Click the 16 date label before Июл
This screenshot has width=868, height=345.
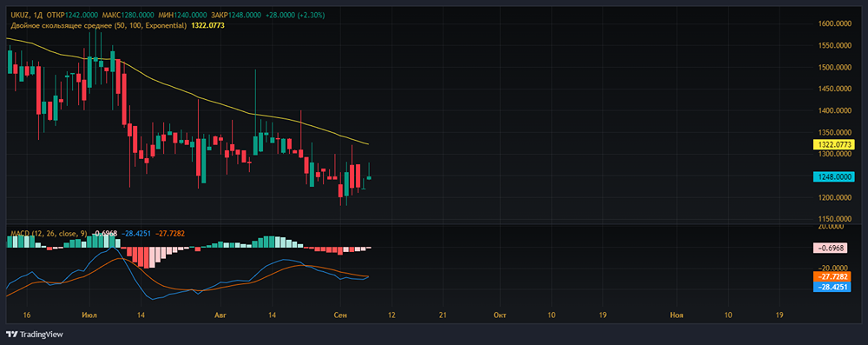tap(28, 315)
